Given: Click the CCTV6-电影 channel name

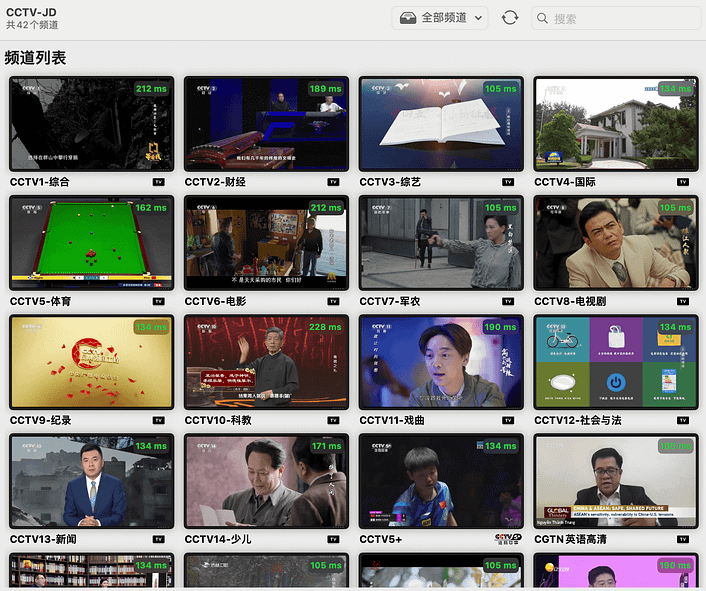Looking at the screenshot, I should pos(215,301).
